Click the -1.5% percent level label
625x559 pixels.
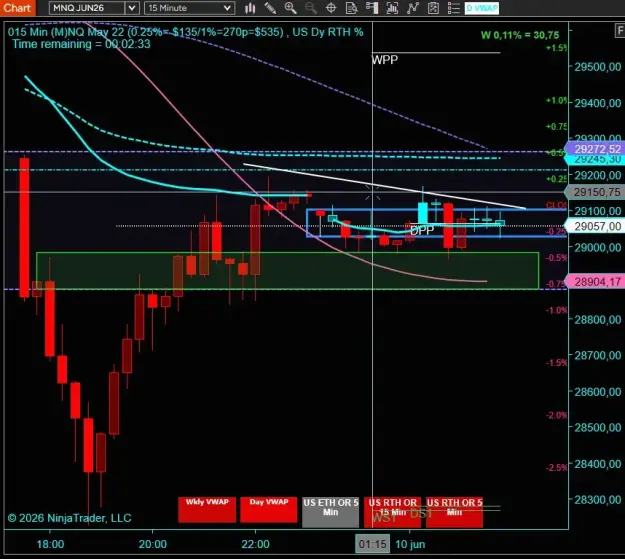[x=556, y=362]
